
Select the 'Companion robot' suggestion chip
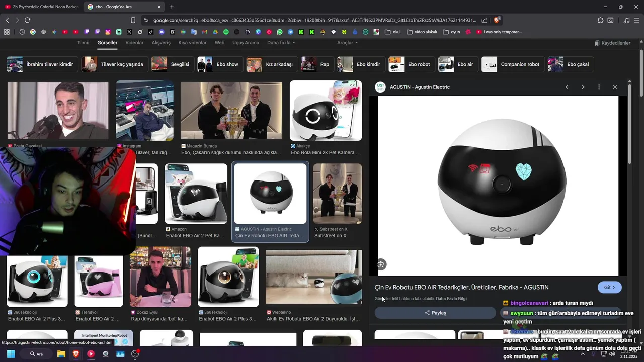(x=513, y=64)
